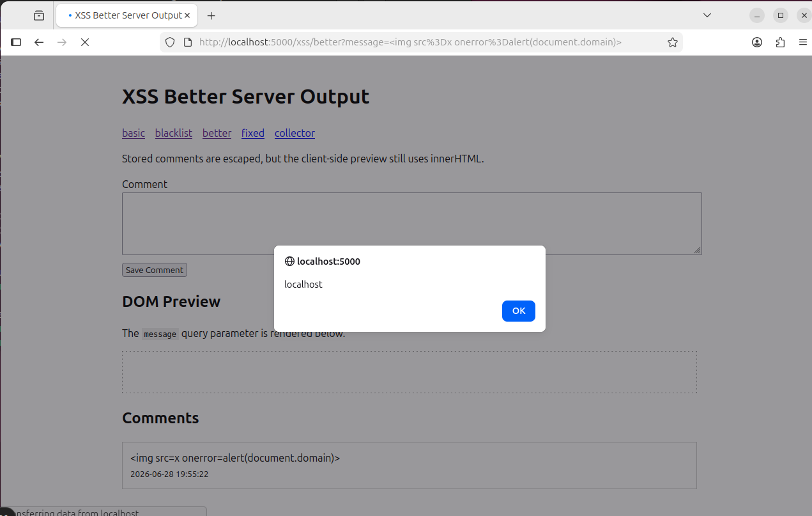Open a new tab with plus
This screenshot has width=812, height=516.
211,15
